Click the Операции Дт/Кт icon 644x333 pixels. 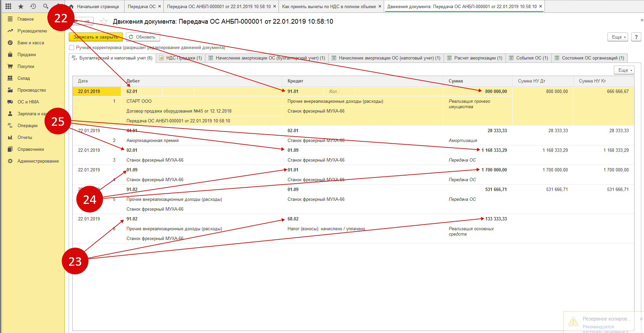point(10,125)
